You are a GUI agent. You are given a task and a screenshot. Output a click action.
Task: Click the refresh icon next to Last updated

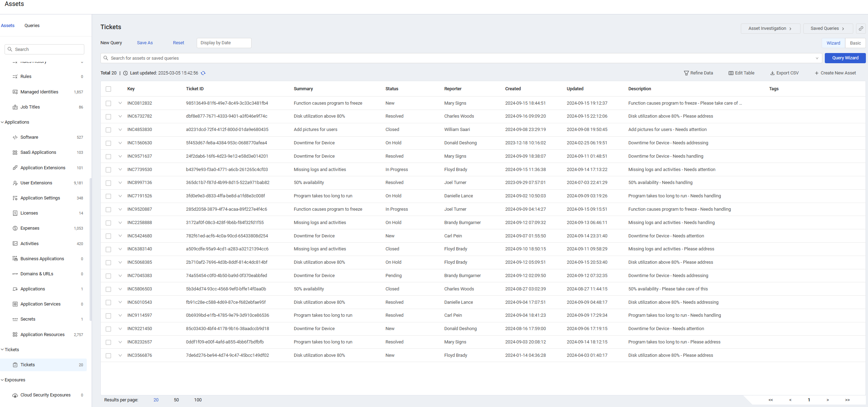pyautogui.click(x=203, y=73)
